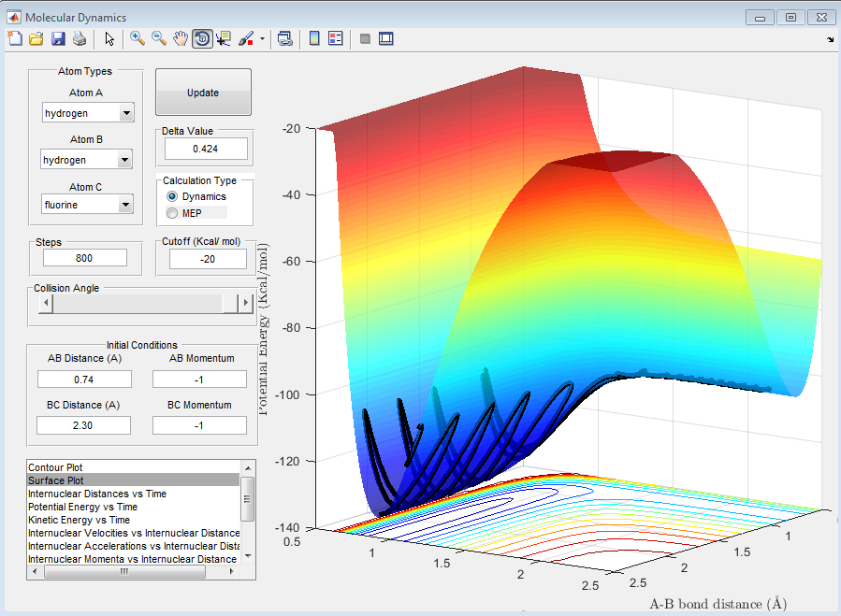Expand the Atom C fluorine dropdown
This screenshot has height=616, width=841.
[125, 205]
